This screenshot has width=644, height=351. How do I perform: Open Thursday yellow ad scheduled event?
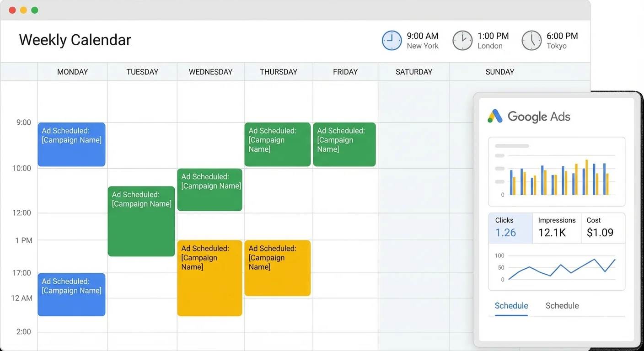(278, 268)
